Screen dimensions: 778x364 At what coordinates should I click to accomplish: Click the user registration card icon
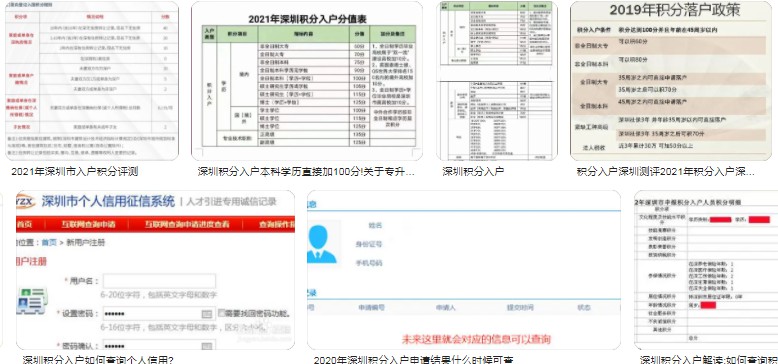point(31,301)
